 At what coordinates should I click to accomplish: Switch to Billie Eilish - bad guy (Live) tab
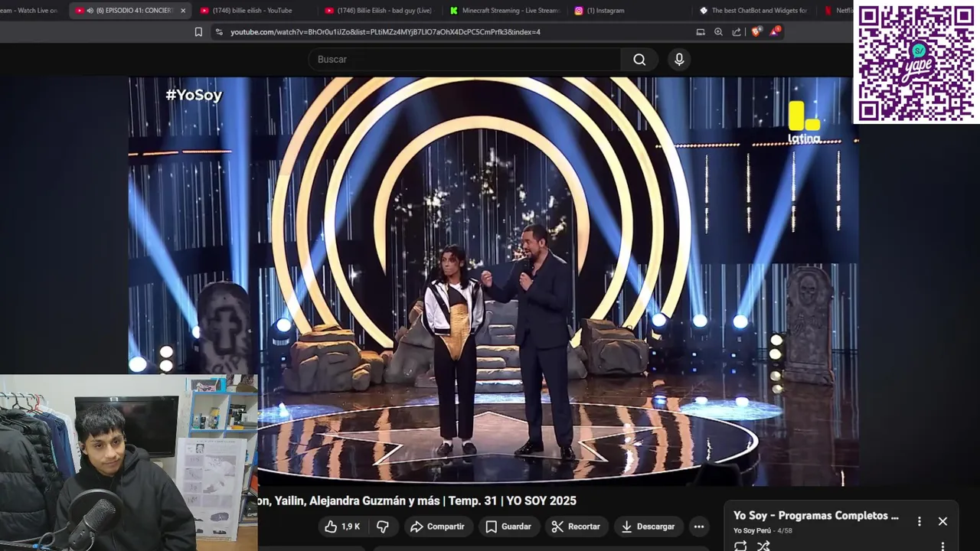point(378,11)
